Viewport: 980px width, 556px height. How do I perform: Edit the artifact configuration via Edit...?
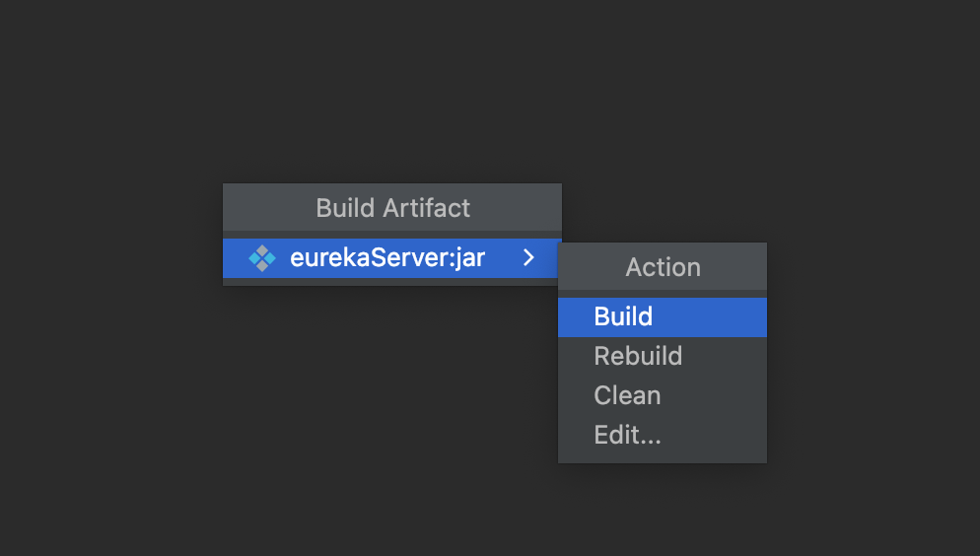click(x=662, y=435)
